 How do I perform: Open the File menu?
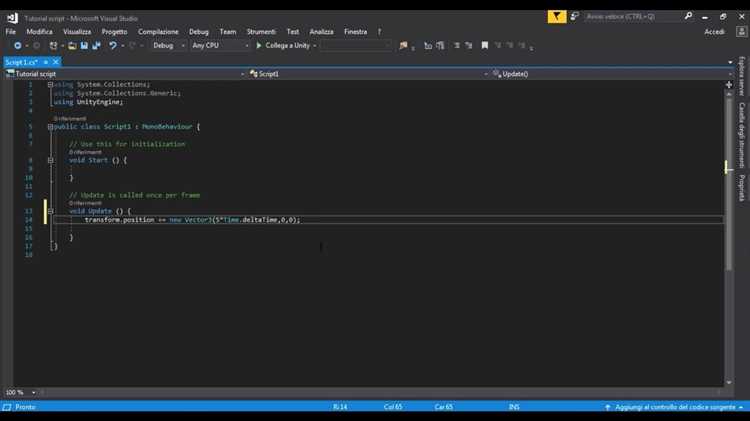click(x=11, y=32)
